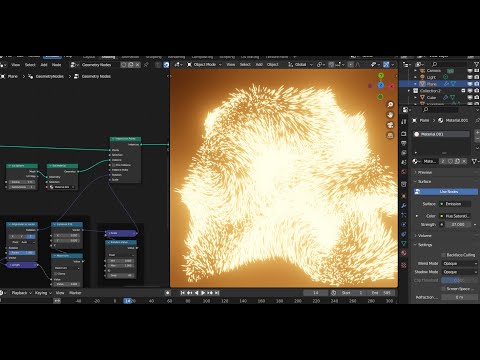The width and height of the screenshot is (480, 360).
Task: Adjust the emission Strength value field
Action: [x=458, y=224]
